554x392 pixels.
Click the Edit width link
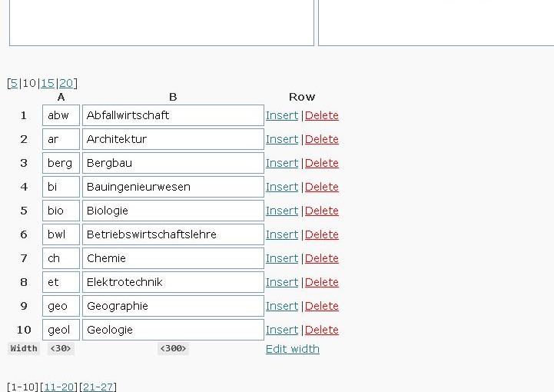click(292, 349)
